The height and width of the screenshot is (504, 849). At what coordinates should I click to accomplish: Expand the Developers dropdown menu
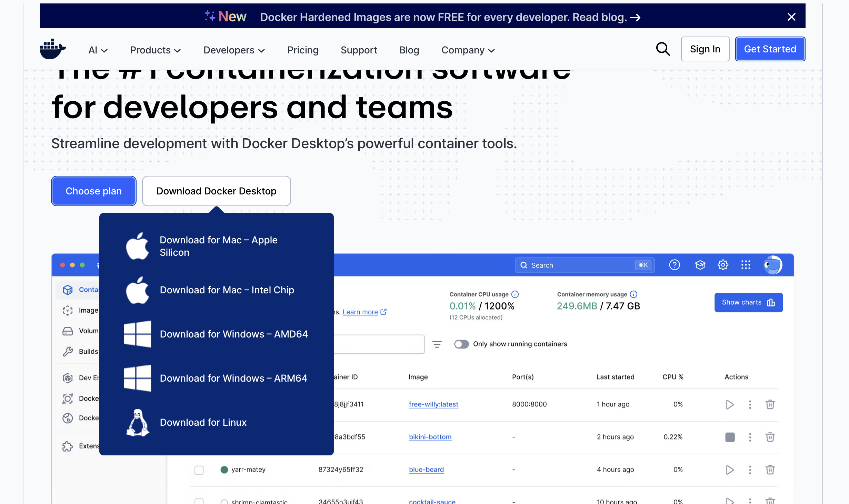pos(234,50)
